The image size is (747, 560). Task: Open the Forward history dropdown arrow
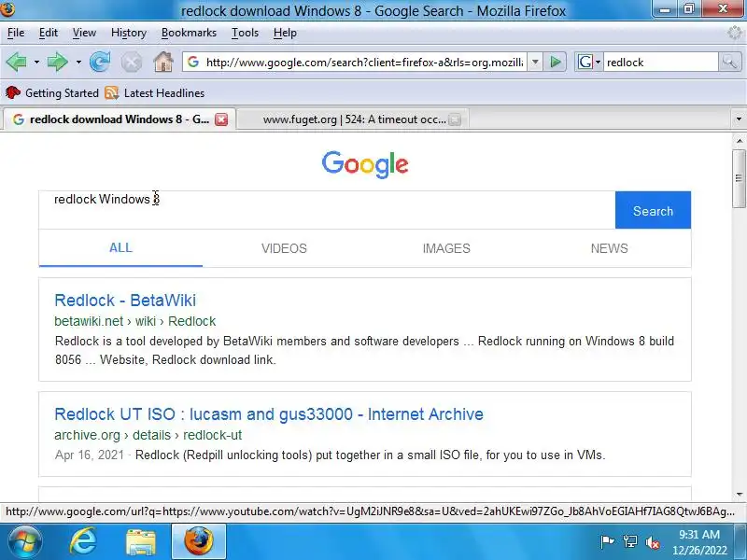pos(78,63)
